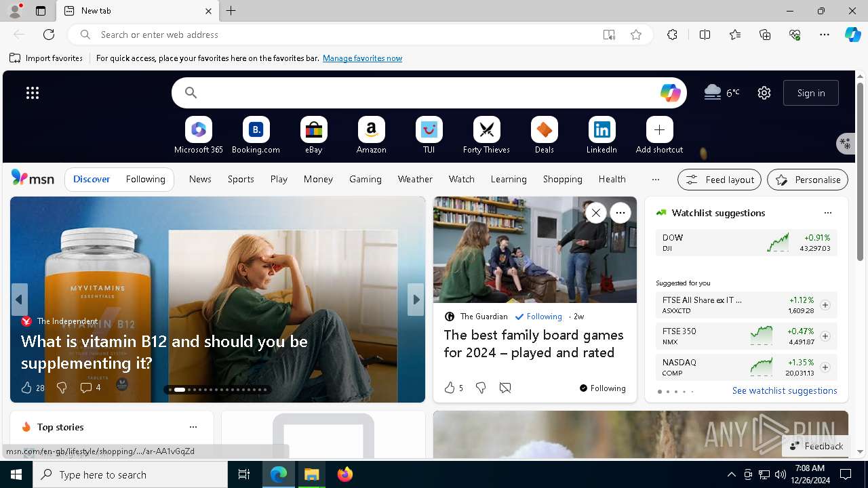The height and width of the screenshot is (488, 868).
Task: Show hidden system tray icons
Action: 731,474
